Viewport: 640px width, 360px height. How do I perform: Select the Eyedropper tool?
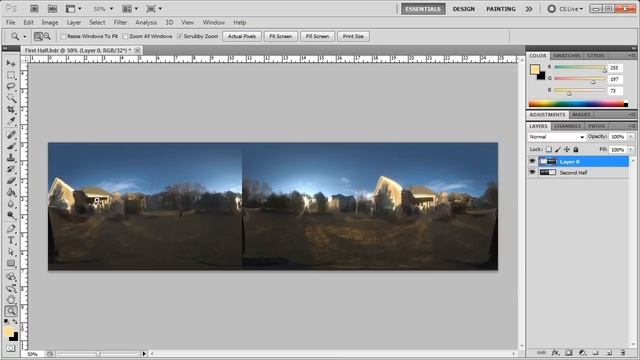tap(11, 121)
